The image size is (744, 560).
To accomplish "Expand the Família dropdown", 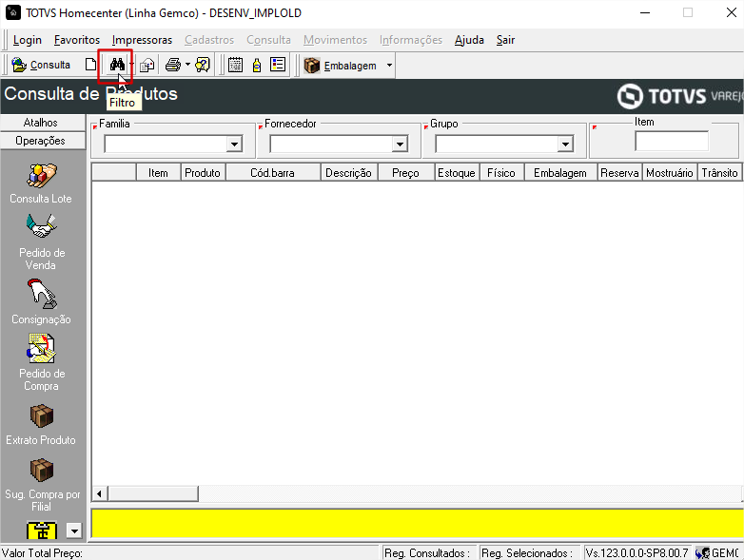I will coord(234,145).
